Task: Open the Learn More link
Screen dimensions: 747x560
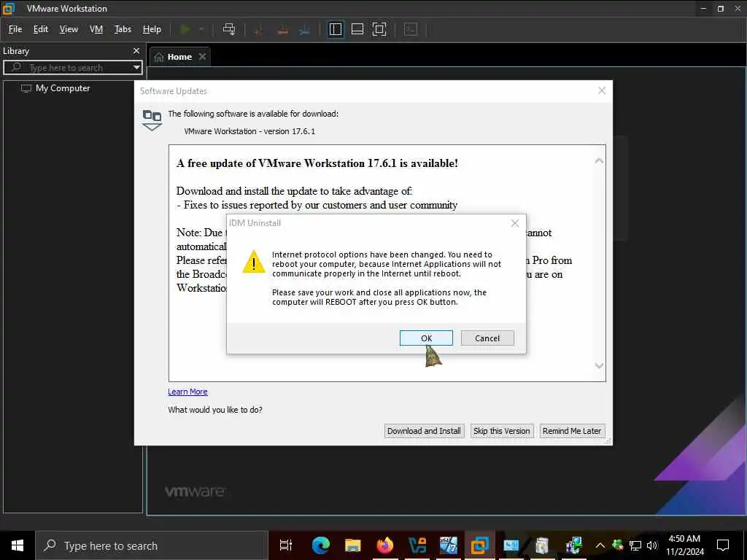Action: pyautogui.click(x=187, y=392)
